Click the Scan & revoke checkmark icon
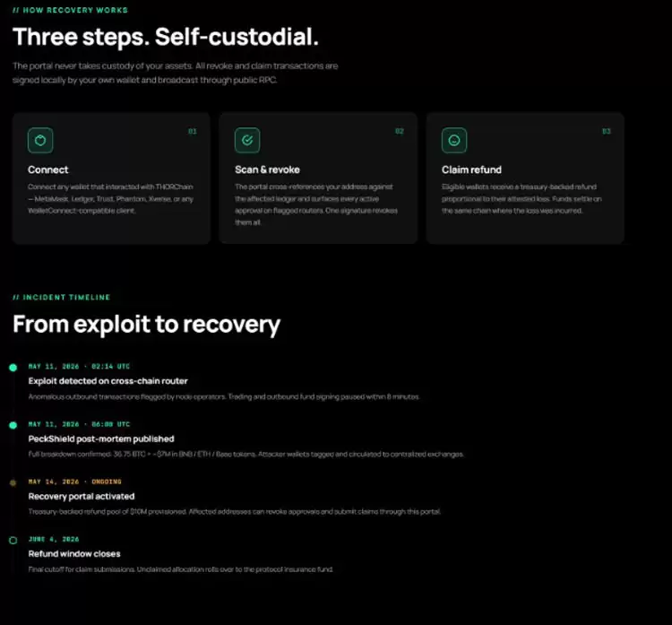This screenshot has height=625, width=672. pos(247,140)
